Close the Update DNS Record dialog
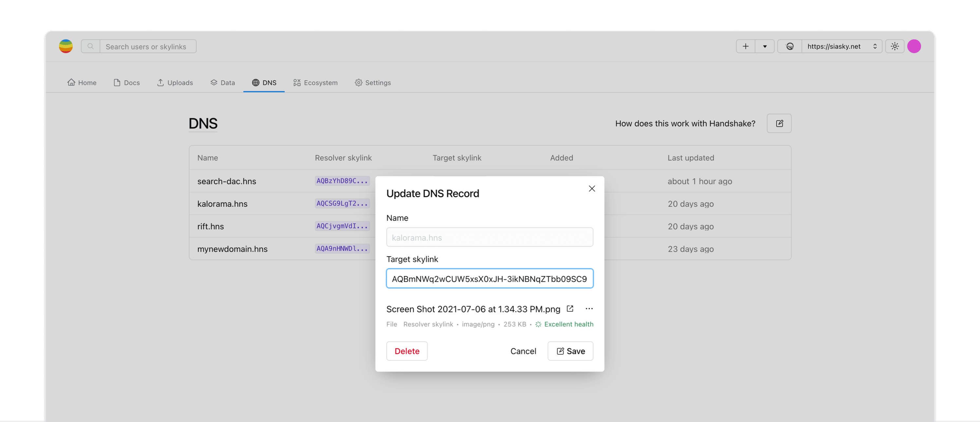This screenshot has width=980, height=422. 592,189
